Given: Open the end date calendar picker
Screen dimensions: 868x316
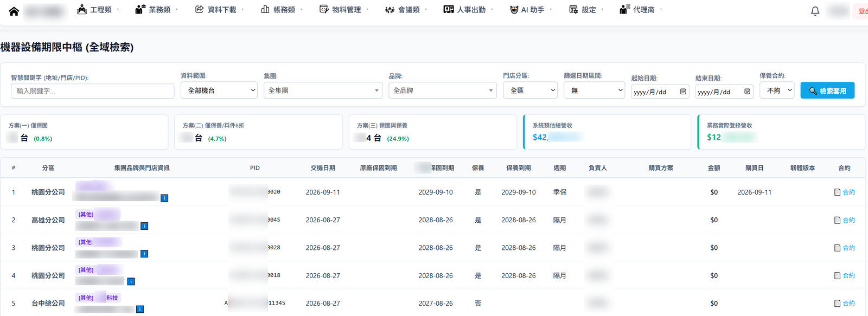Looking at the screenshot, I should pyautogui.click(x=747, y=92).
